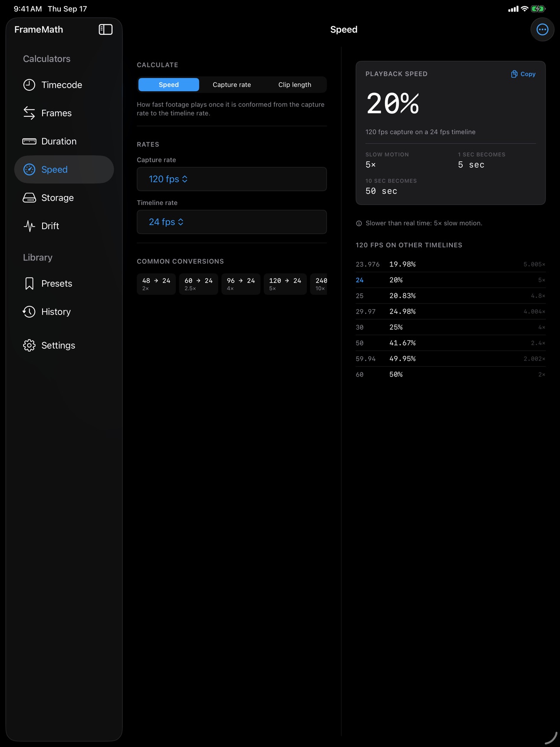This screenshot has width=560, height=747.
Task: Open the more options ellipsis menu
Action: [542, 30]
